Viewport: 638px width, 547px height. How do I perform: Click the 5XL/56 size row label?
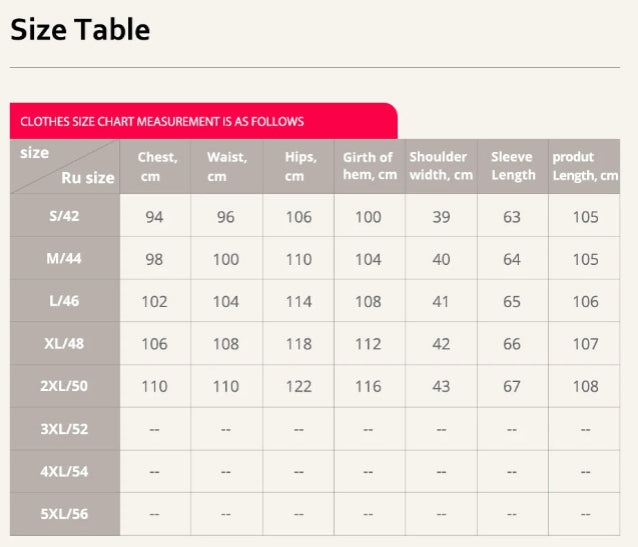[x=65, y=514]
